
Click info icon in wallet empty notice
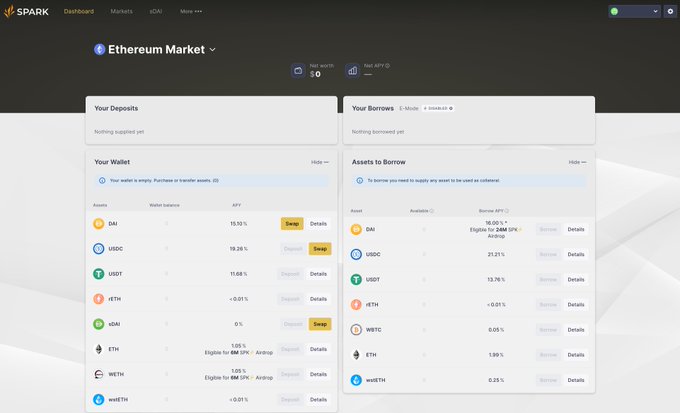(x=102, y=180)
